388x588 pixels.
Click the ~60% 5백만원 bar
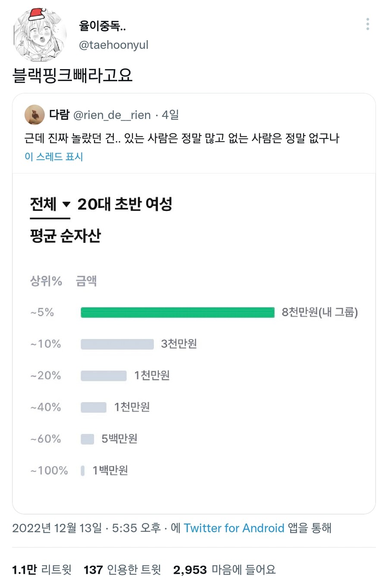tap(88, 439)
